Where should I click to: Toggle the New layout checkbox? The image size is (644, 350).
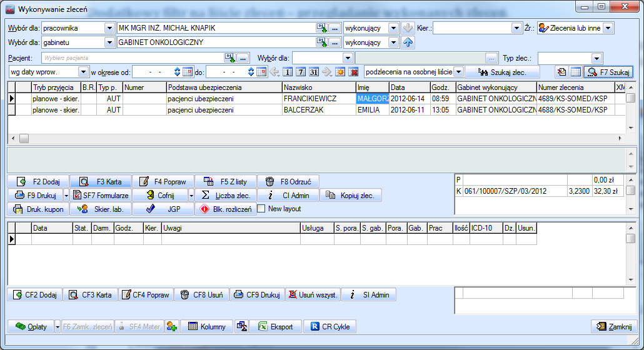(261, 209)
